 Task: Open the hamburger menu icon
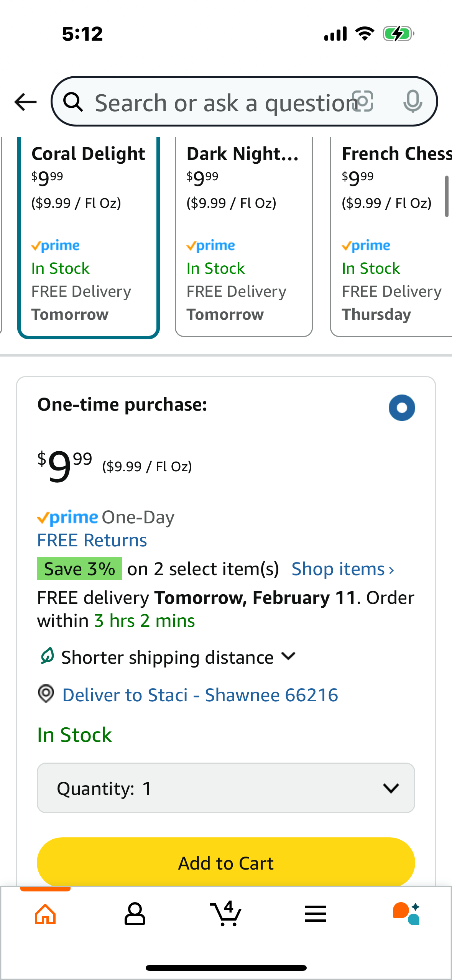click(x=316, y=914)
